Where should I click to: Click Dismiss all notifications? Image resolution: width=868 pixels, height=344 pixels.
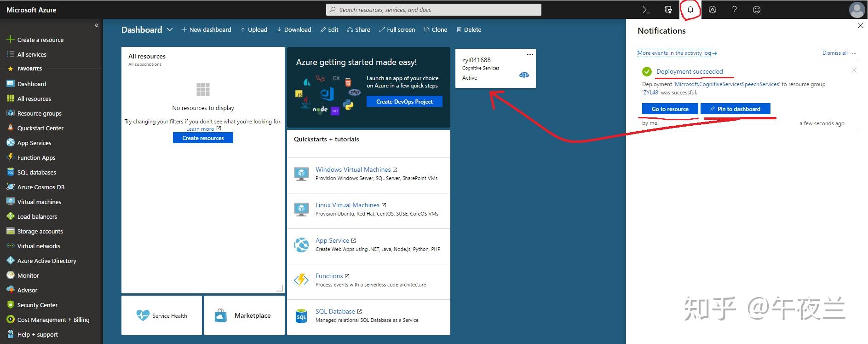[835, 53]
